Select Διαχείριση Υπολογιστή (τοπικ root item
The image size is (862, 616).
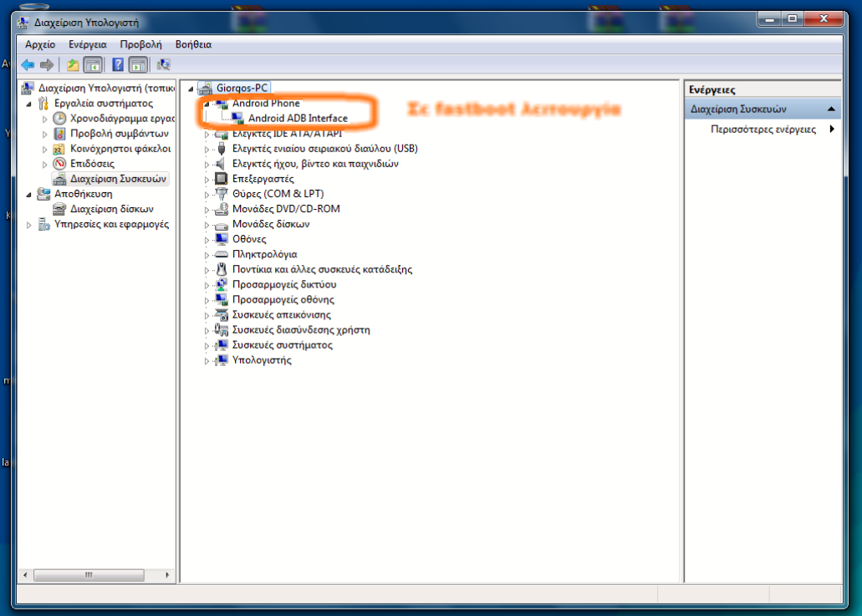click(106, 88)
